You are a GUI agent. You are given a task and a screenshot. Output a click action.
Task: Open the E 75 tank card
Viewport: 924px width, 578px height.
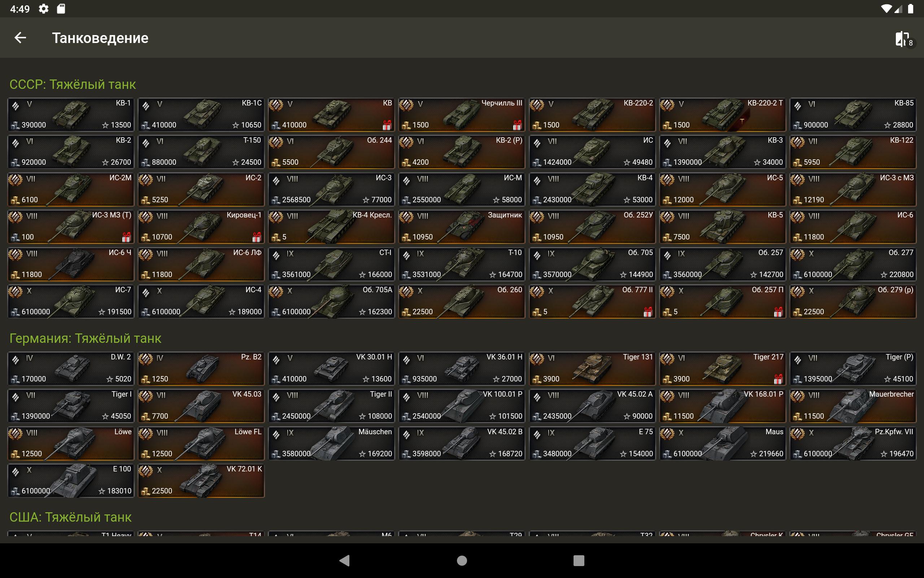592,444
